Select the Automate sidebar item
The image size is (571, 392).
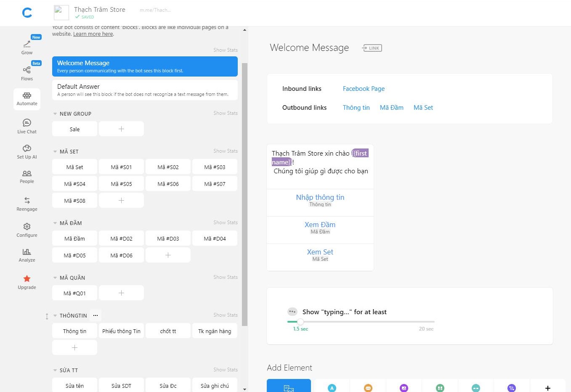tap(27, 99)
